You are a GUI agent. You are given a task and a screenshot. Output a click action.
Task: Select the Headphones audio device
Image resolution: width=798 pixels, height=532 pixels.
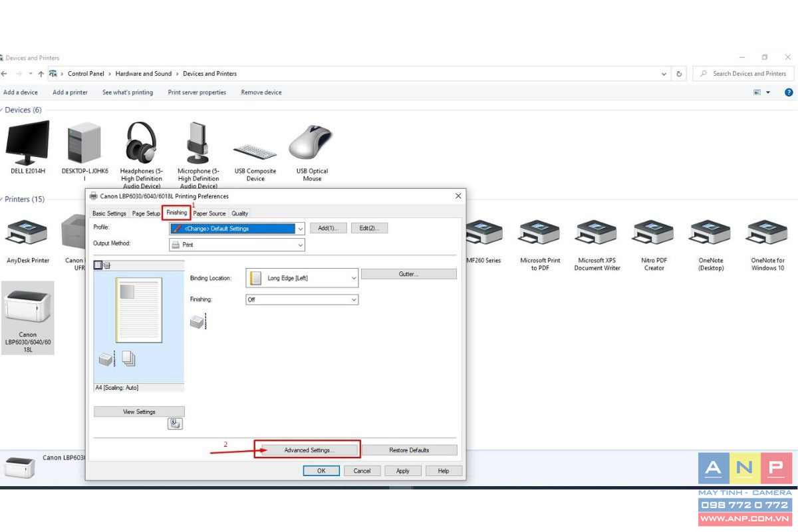click(x=141, y=154)
